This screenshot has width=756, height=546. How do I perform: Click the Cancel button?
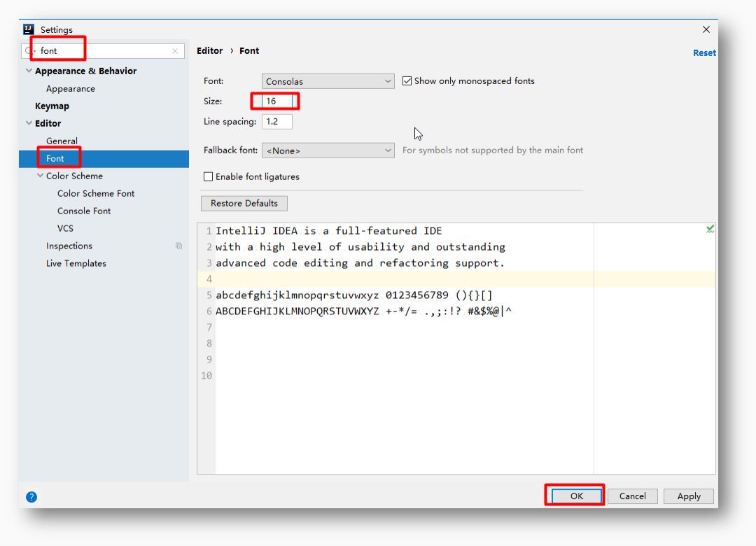(x=633, y=496)
